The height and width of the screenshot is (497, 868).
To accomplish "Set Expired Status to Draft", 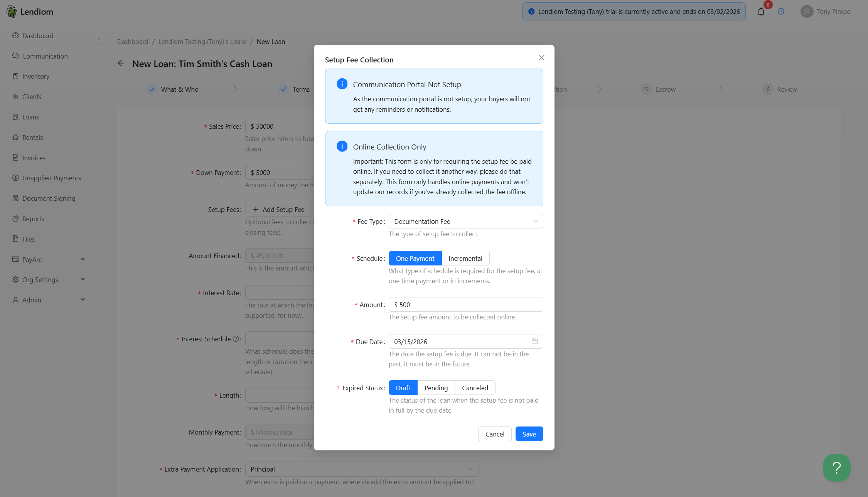I will 403,388.
